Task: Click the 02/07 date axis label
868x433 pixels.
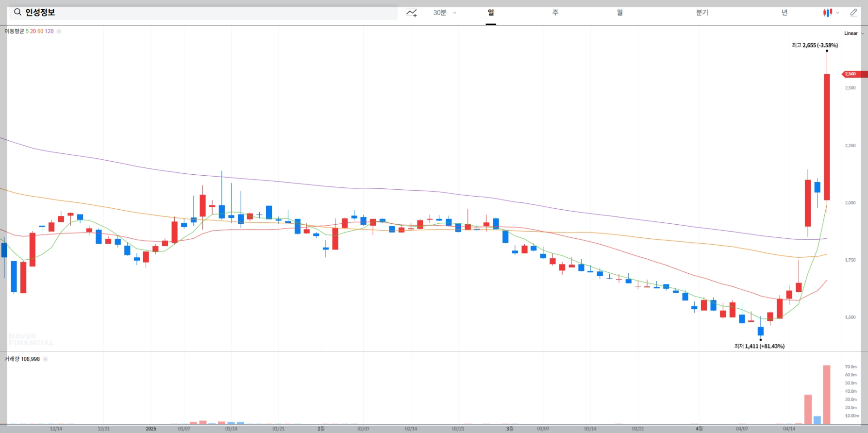Action: [x=363, y=429]
